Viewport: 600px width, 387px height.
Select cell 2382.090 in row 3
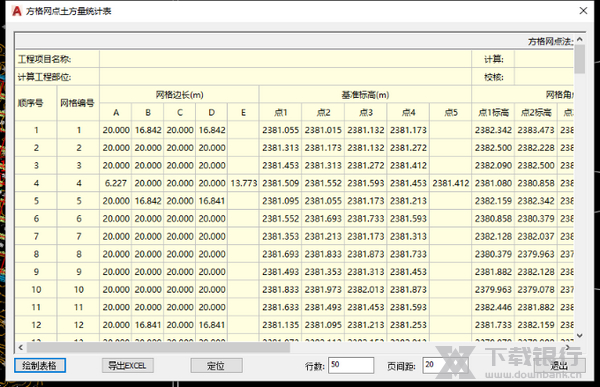click(493, 166)
